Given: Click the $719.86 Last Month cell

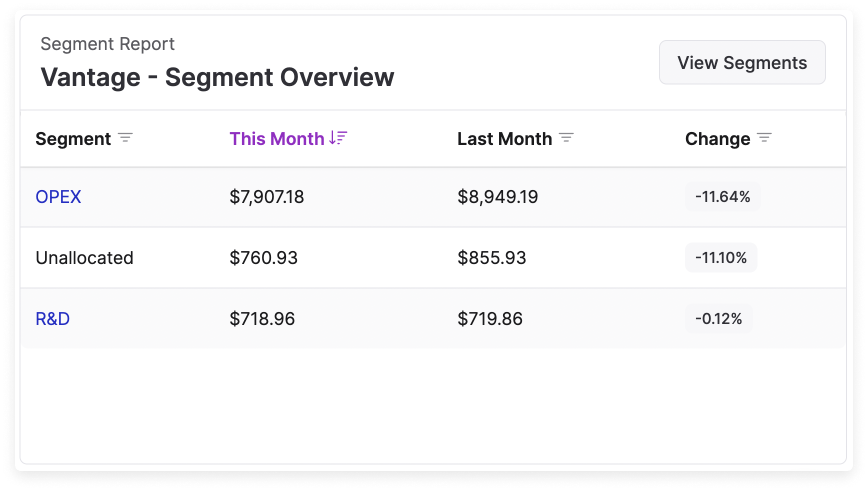Looking at the screenshot, I should pyautogui.click(x=490, y=319).
